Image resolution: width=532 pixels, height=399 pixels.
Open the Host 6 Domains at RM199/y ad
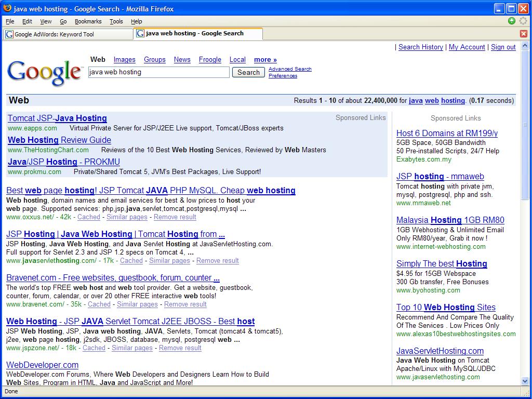tap(447, 133)
